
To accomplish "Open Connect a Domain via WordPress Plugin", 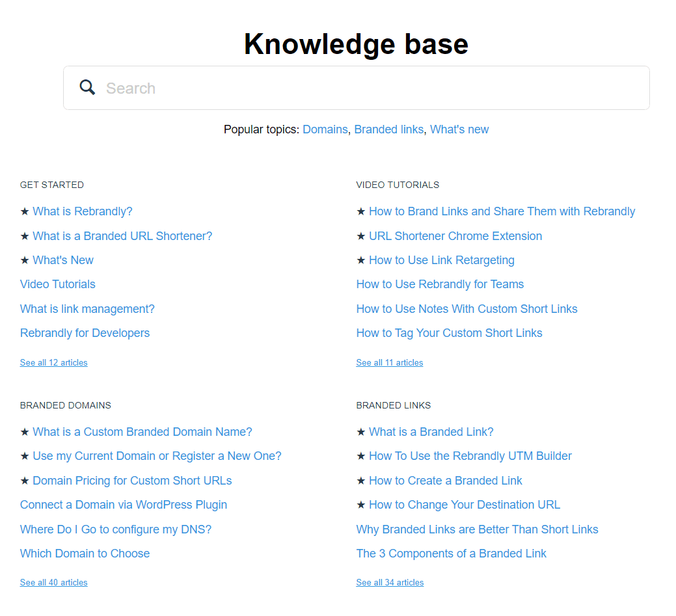I will click(124, 505).
